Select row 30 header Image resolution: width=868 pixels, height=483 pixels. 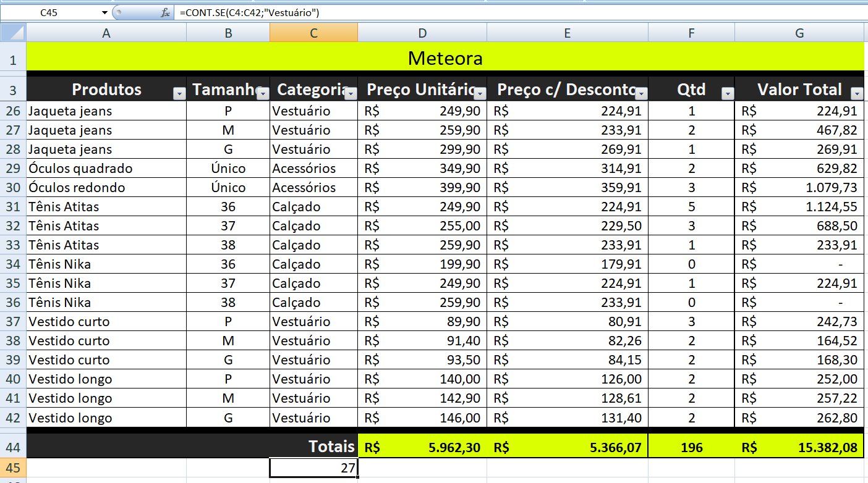pos(13,188)
